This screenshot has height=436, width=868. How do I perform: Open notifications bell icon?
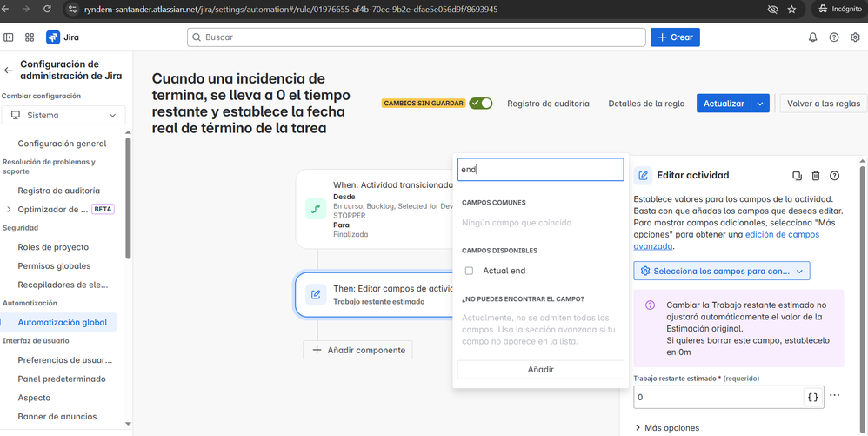click(x=812, y=37)
